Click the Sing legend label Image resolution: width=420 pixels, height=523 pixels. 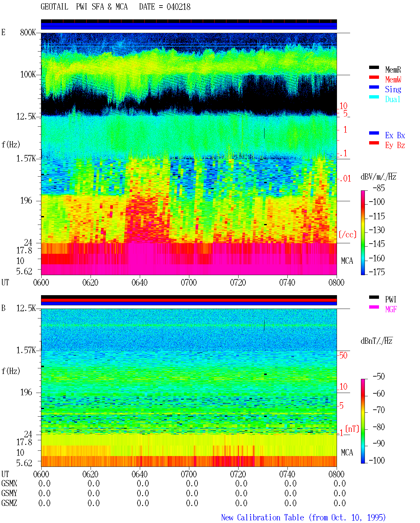coord(393,89)
